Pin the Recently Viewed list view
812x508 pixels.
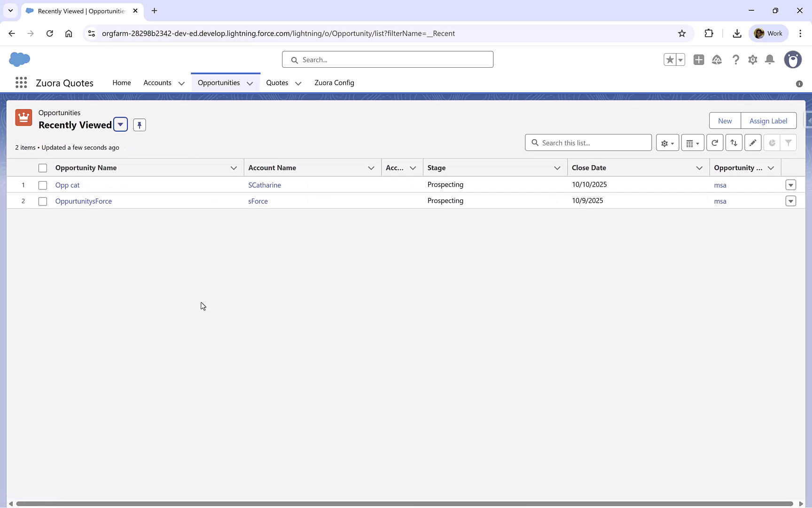tap(139, 124)
